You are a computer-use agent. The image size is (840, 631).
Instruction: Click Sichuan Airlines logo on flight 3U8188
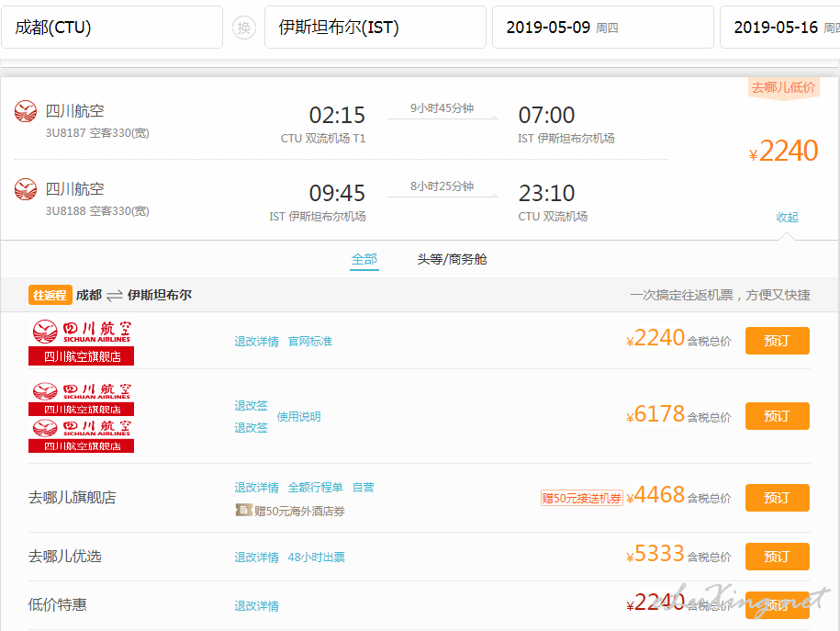(26, 189)
